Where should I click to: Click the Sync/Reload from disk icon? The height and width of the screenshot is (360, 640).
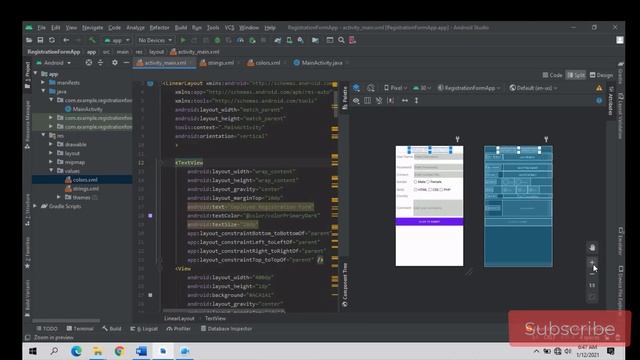click(52, 40)
